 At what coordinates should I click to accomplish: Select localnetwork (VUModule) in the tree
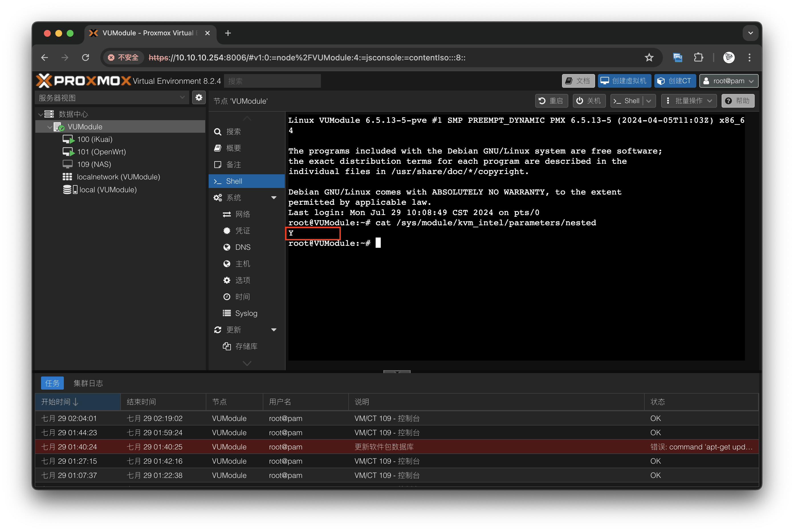pyautogui.click(x=118, y=177)
